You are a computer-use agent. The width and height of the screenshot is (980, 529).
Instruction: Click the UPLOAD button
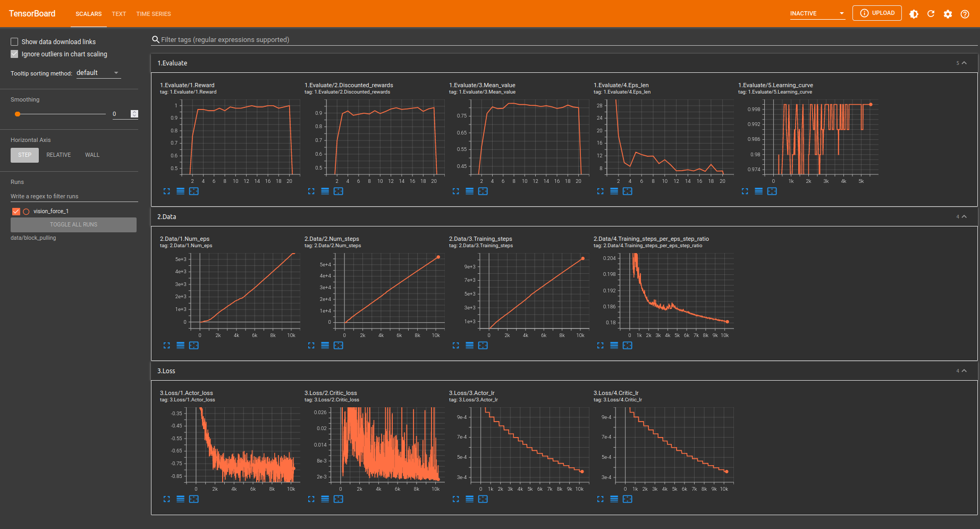[x=877, y=13]
